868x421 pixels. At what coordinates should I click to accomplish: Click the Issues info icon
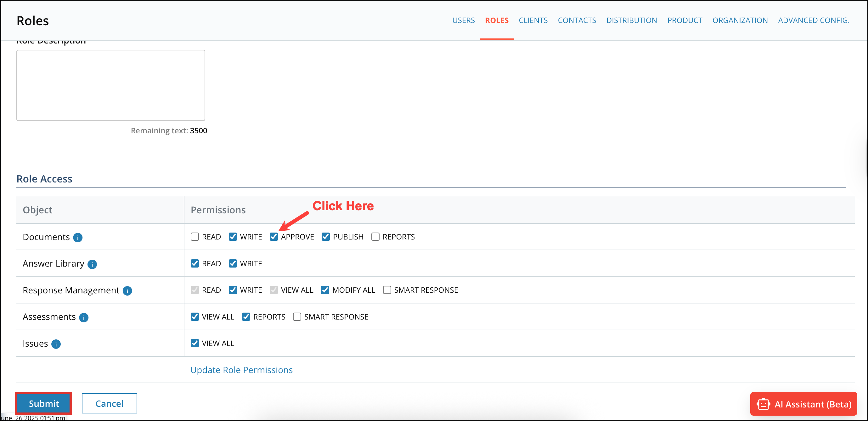tap(56, 344)
